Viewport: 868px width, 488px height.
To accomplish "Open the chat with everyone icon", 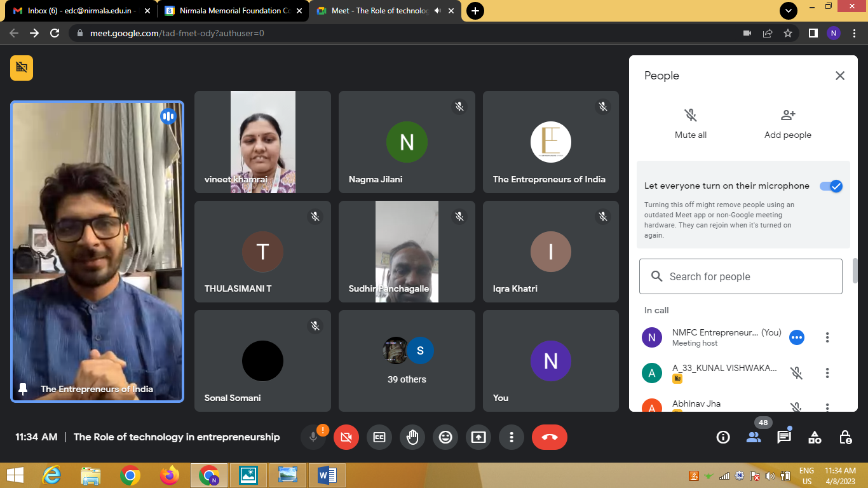I will [784, 437].
